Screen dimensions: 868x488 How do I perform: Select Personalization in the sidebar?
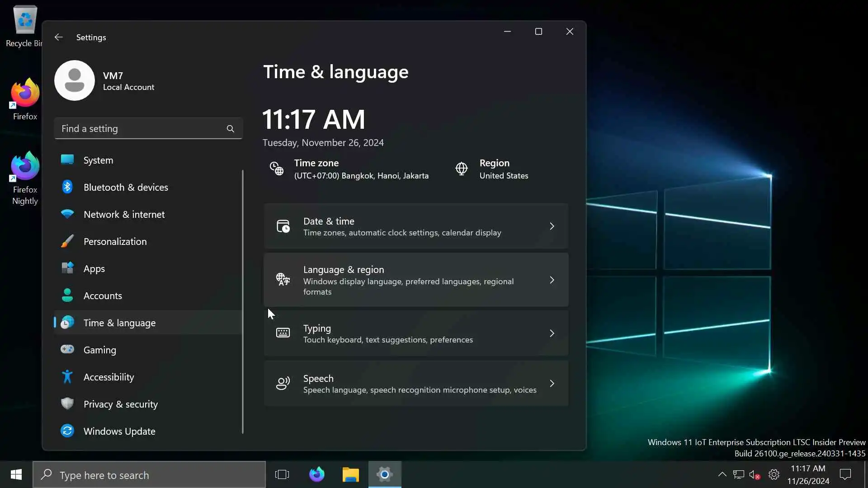115,241
